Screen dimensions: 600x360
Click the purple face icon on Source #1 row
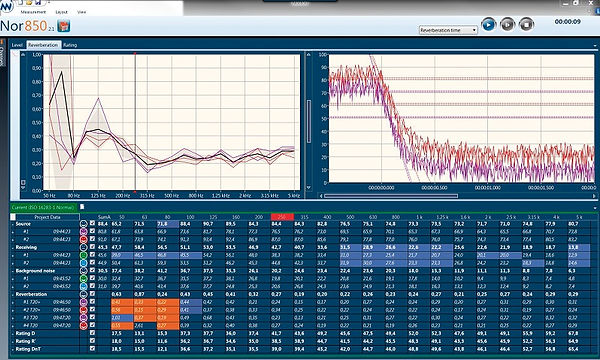pyautogui.click(x=83, y=231)
